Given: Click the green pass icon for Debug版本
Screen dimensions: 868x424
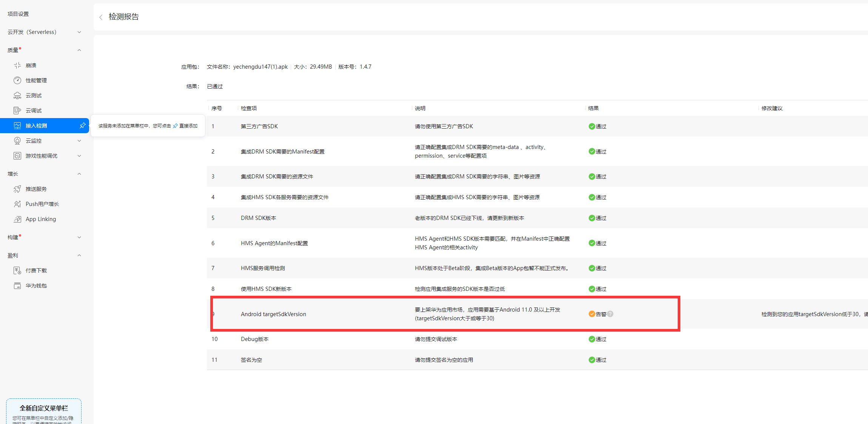Looking at the screenshot, I should [x=592, y=339].
